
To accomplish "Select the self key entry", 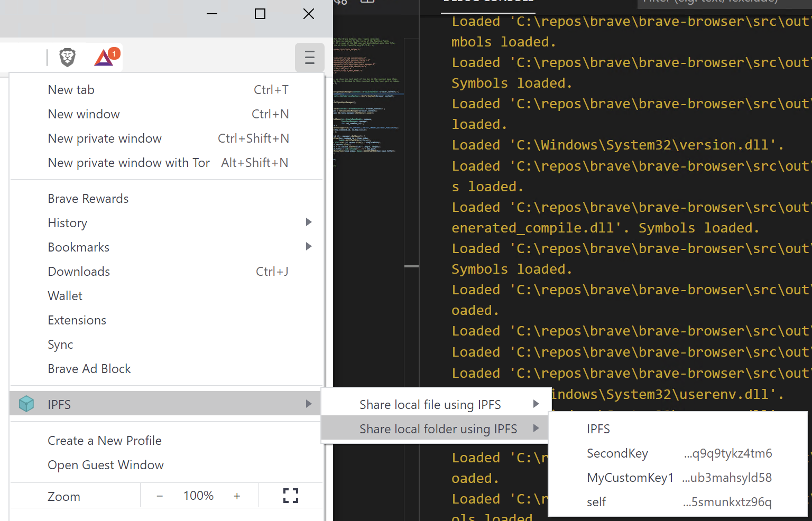I will coord(678,502).
